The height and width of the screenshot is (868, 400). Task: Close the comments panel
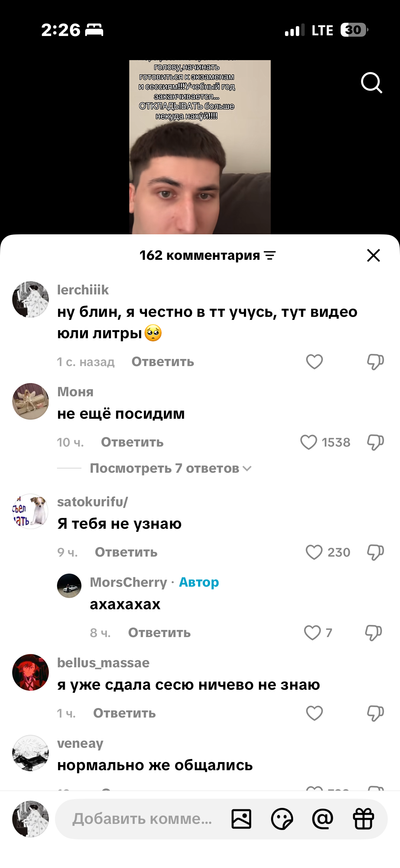pos(374,255)
